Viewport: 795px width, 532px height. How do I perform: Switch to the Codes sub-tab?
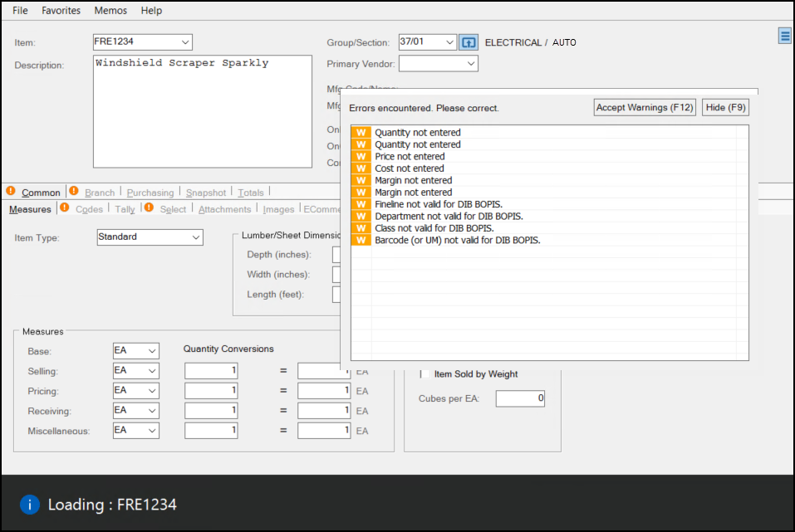pyautogui.click(x=89, y=209)
